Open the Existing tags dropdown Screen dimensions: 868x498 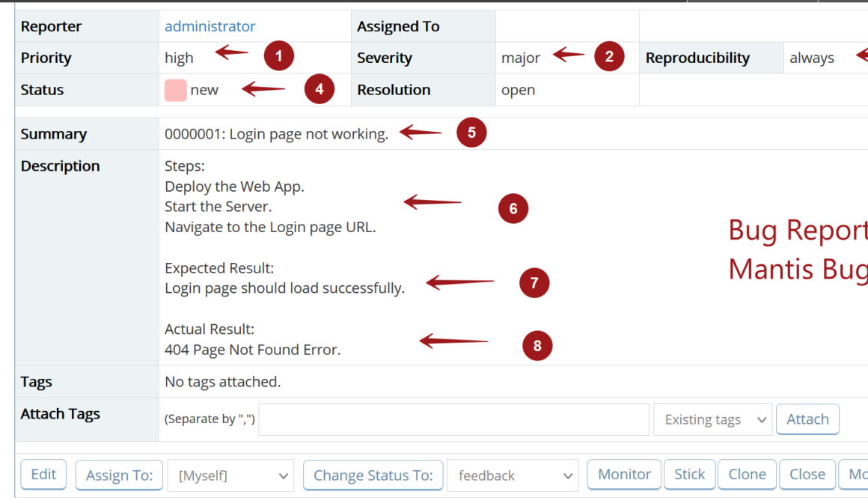click(x=712, y=419)
